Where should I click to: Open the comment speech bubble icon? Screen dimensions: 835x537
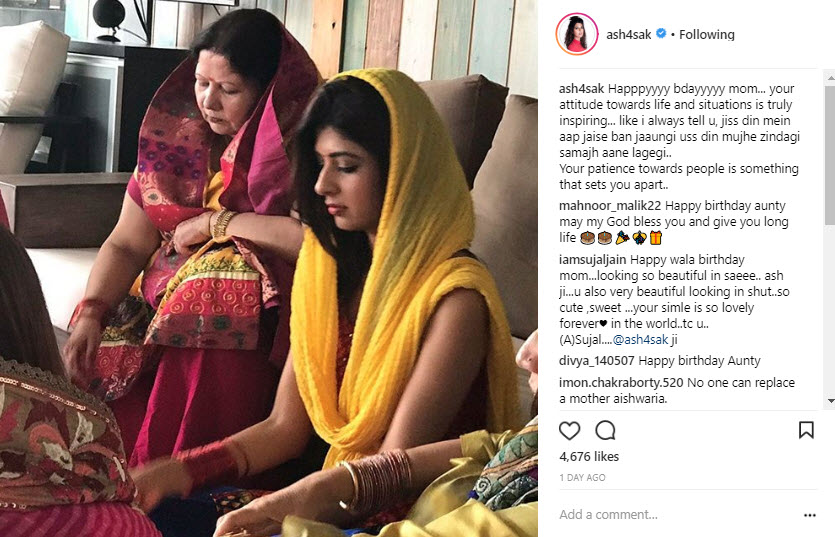click(x=605, y=430)
